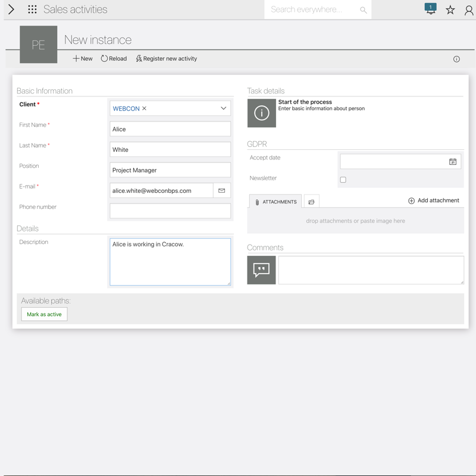The width and height of the screenshot is (476, 476).
Task: Click Mark as active button
Action: [44, 314]
